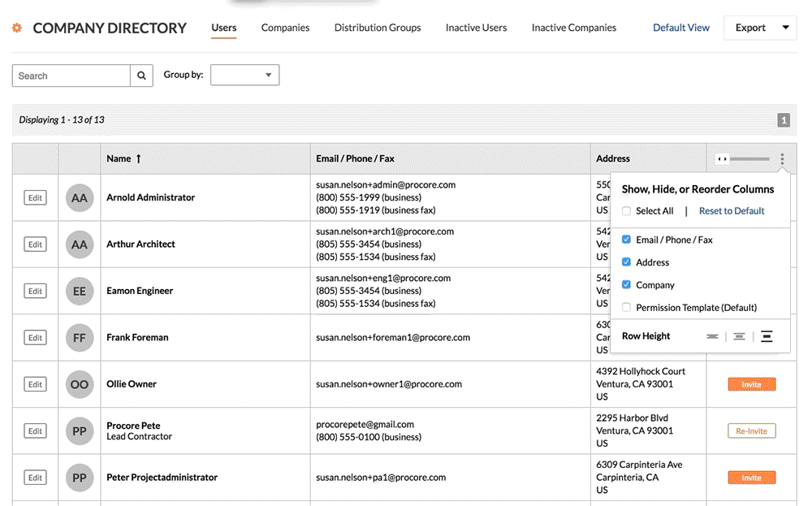This screenshot has height=506, width=812.
Task: Click the Name column sort arrow
Action: pyautogui.click(x=139, y=158)
